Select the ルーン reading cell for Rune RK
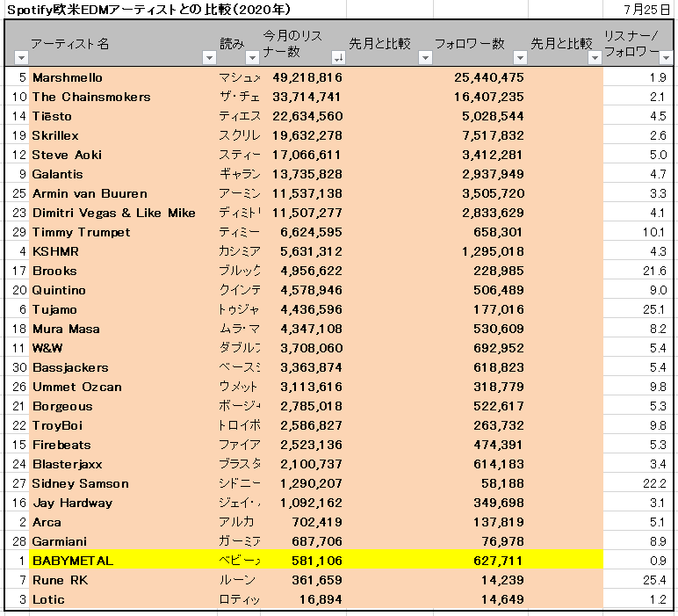The height and width of the screenshot is (616, 678). pos(237,580)
